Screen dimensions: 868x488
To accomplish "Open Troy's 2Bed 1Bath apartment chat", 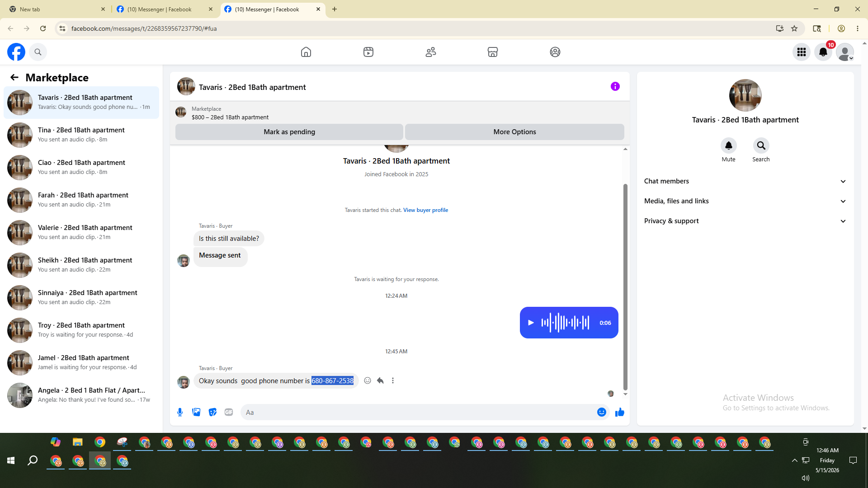I will point(81,330).
